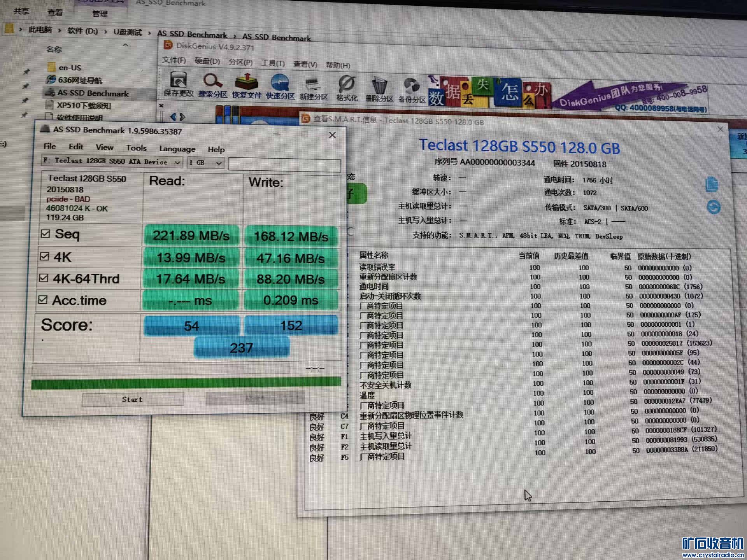Screen dimensions: 747x560
Task: Click the XP510下载须知 text file icon
Action: 49,105
